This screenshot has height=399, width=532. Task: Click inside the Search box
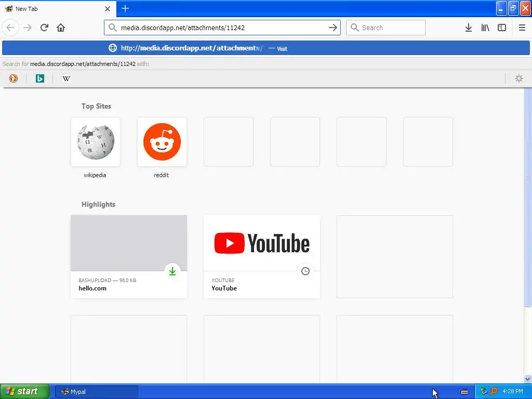pos(386,28)
